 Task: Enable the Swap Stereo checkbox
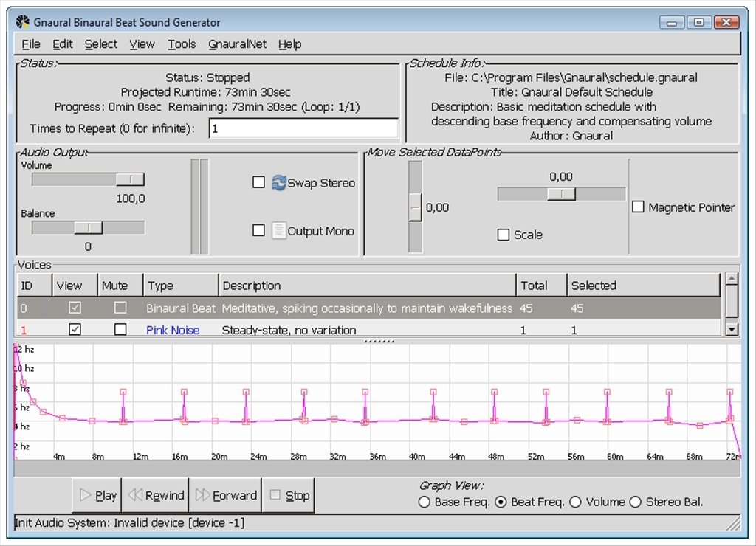pos(259,182)
